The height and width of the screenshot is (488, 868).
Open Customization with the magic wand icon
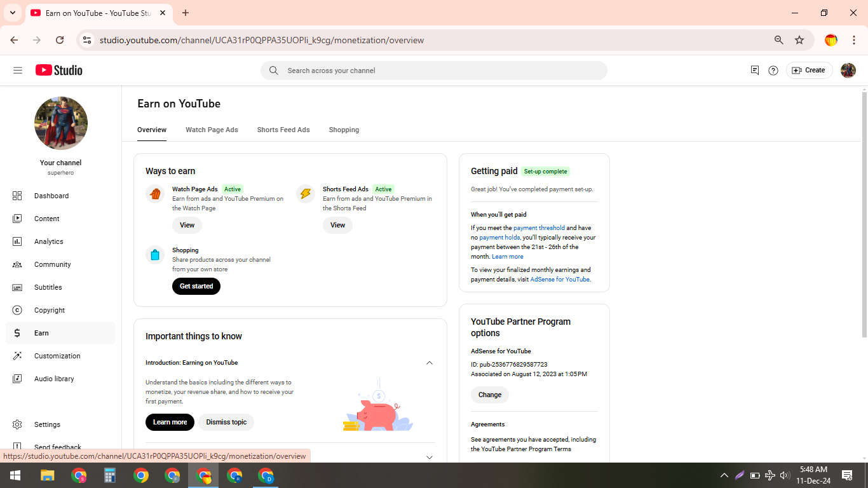click(x=17, y=356)
